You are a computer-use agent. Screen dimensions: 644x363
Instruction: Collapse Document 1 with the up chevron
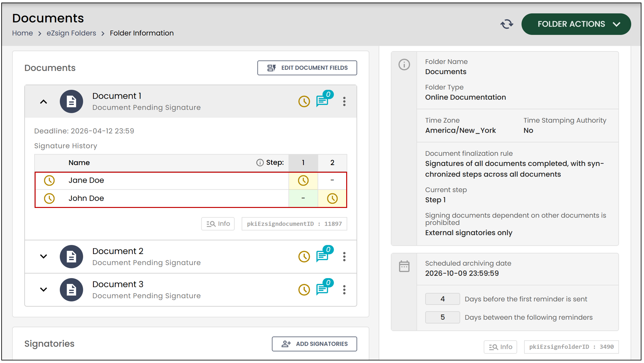coord(44,102)
